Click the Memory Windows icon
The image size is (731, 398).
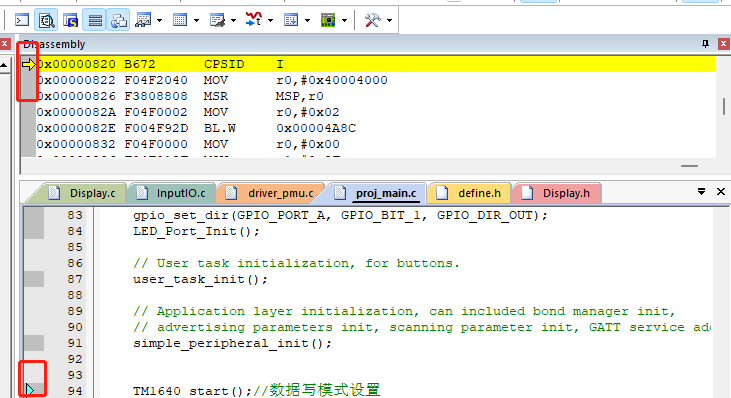180,20
